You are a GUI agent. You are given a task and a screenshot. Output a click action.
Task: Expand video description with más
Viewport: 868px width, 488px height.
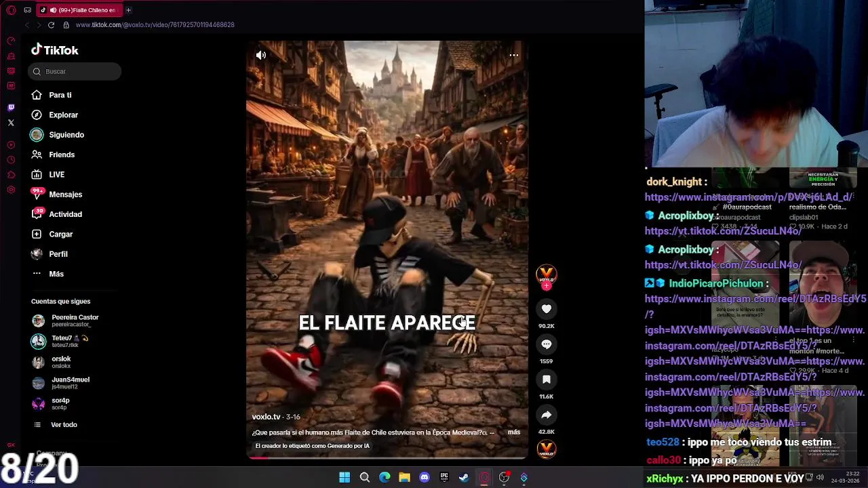pos(514,432)
